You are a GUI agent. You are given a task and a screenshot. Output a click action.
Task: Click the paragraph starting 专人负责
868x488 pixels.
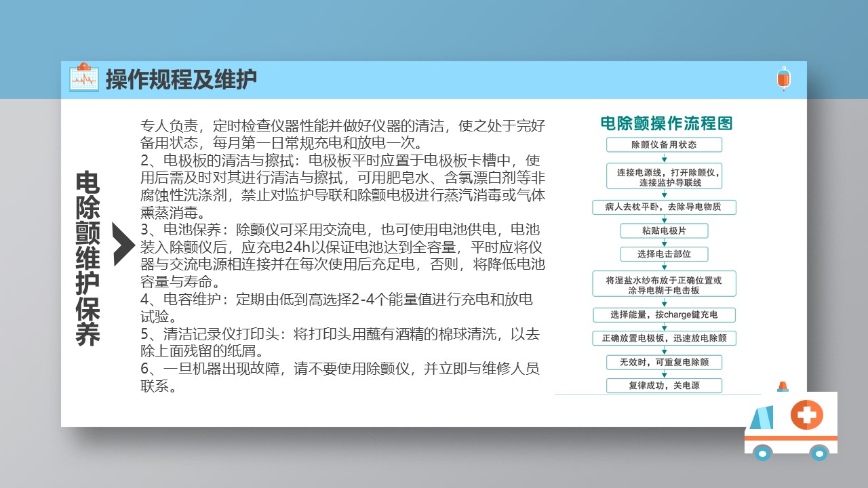[x=342, y=134]
